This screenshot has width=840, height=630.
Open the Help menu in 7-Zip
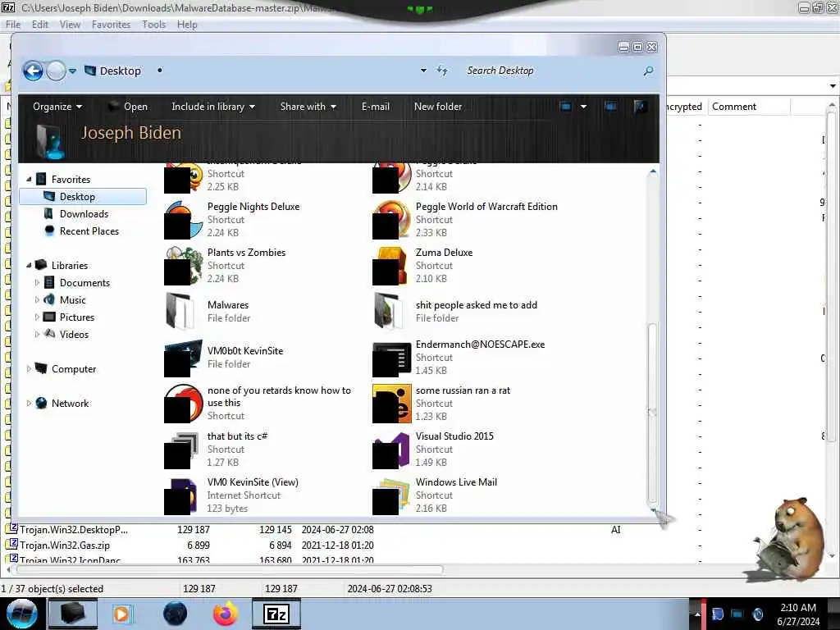187,25
